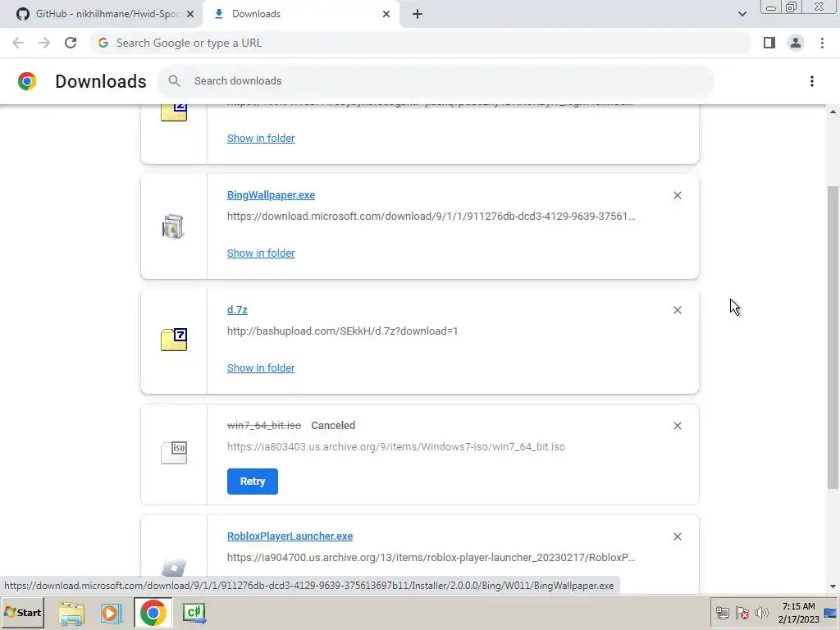Show BingWallpaper.exe in folder

point(261,253)
